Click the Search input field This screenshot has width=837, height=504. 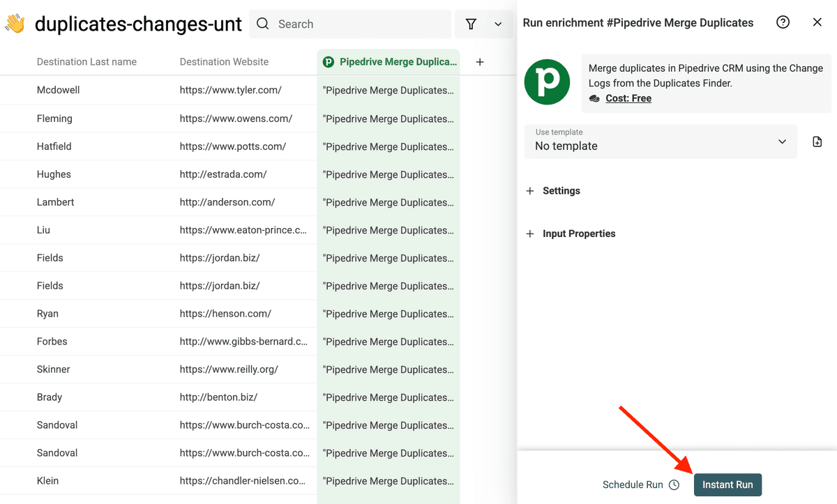pyautogui.click(x=350, y=24)
